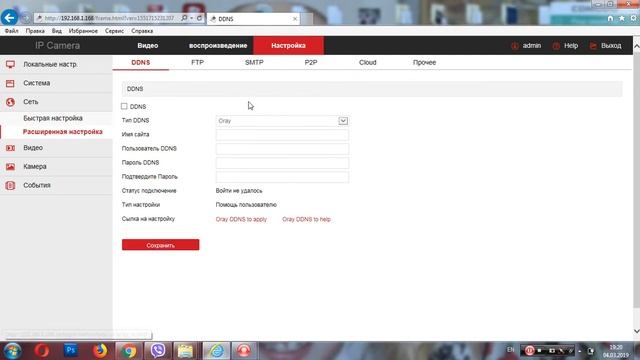Click the Локальные настр. sidebar label
Screen dimensions: 640x360
pos(51,64)
